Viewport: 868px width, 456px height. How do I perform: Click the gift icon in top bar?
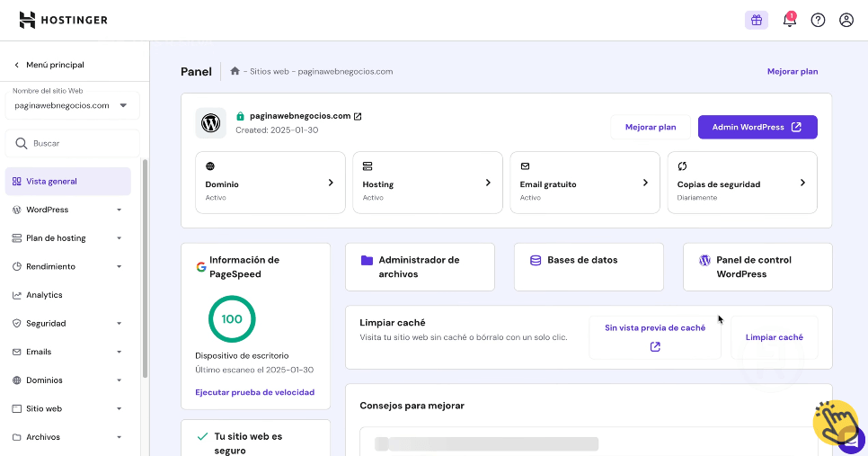point(756,20)
